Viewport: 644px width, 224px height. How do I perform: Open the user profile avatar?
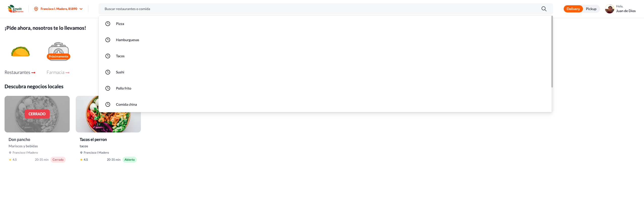pyautogui.click(x=609, y=9)
